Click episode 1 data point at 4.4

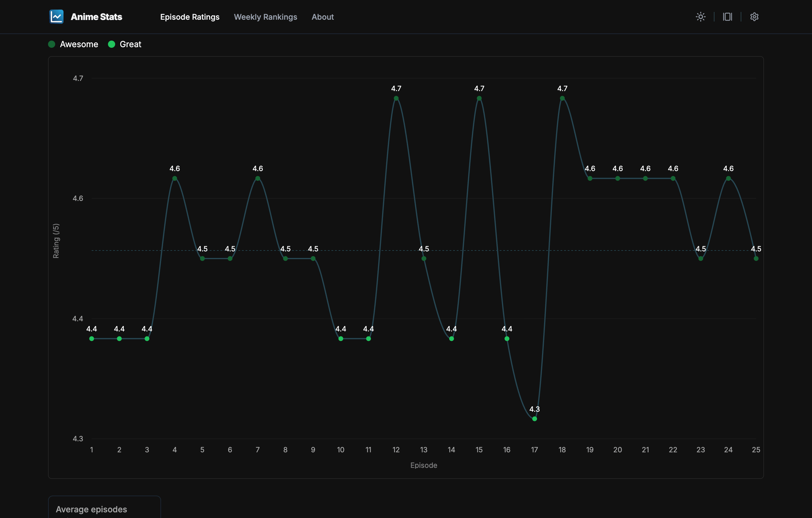click(92, 339)
